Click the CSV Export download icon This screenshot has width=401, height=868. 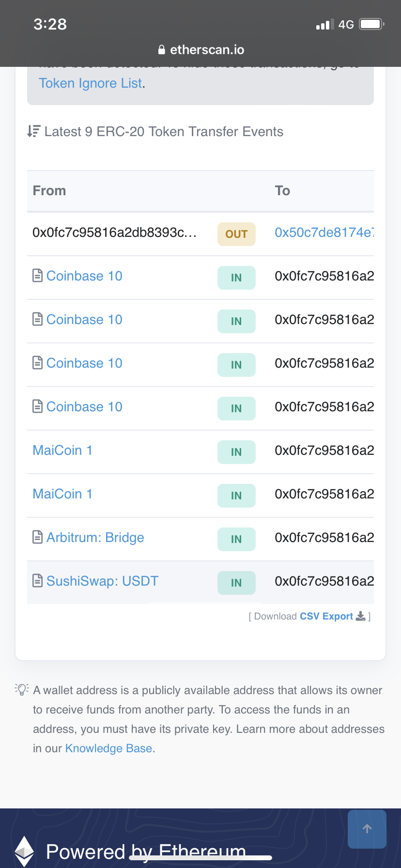[x=360, y=616]
